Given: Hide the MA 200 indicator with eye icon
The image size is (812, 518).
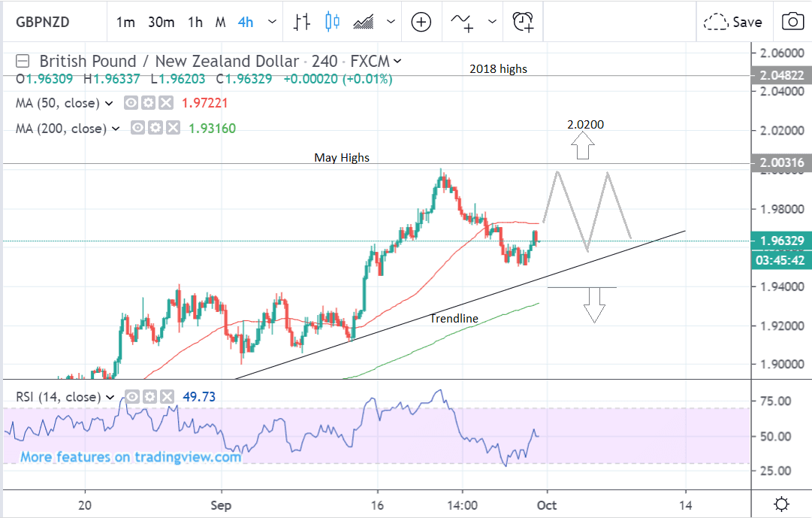Looking at the screenshot, I should pyautogui.click(x=137, y=129).
